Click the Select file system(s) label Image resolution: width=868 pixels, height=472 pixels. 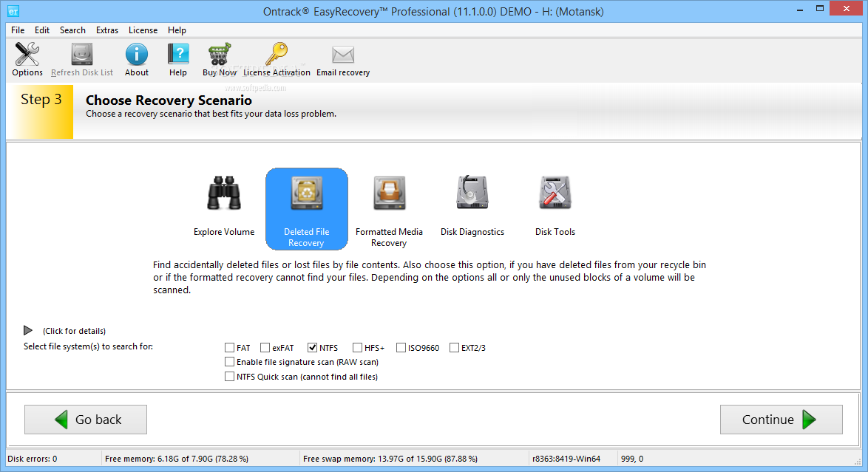coord(88,346)
